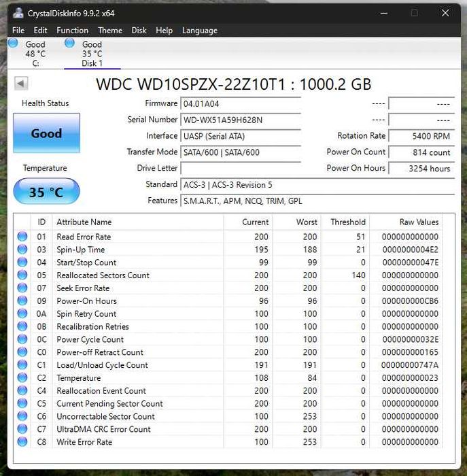The image size is (467, 476).
Task: Click the Serial Number field
Action: (x=241, y=120)
